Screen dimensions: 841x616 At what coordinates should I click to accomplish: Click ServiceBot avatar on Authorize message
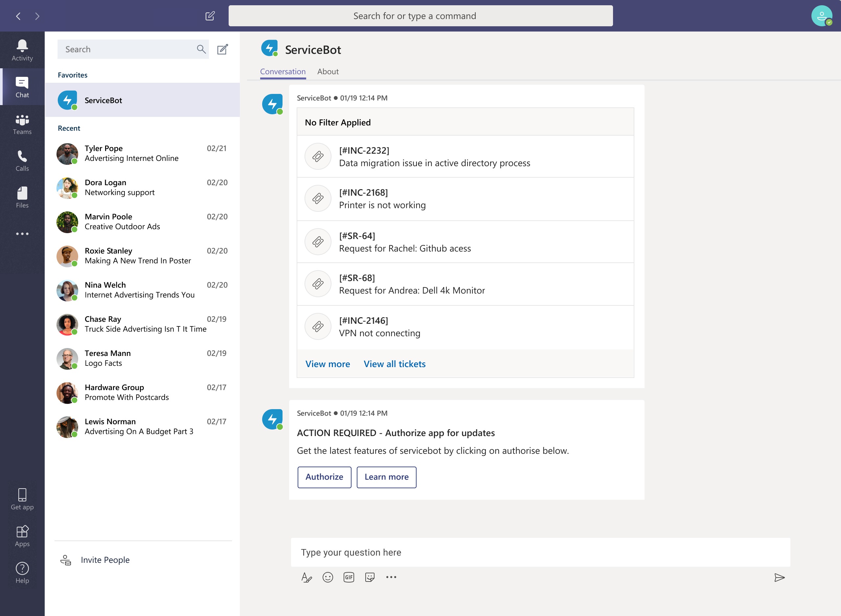click(272, 419)
